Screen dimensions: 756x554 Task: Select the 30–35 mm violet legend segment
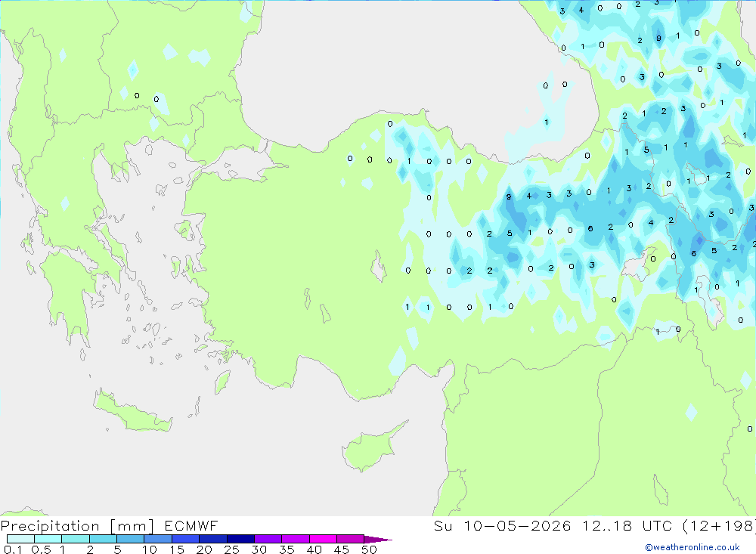pyautogui.click(x=268, y=539)
